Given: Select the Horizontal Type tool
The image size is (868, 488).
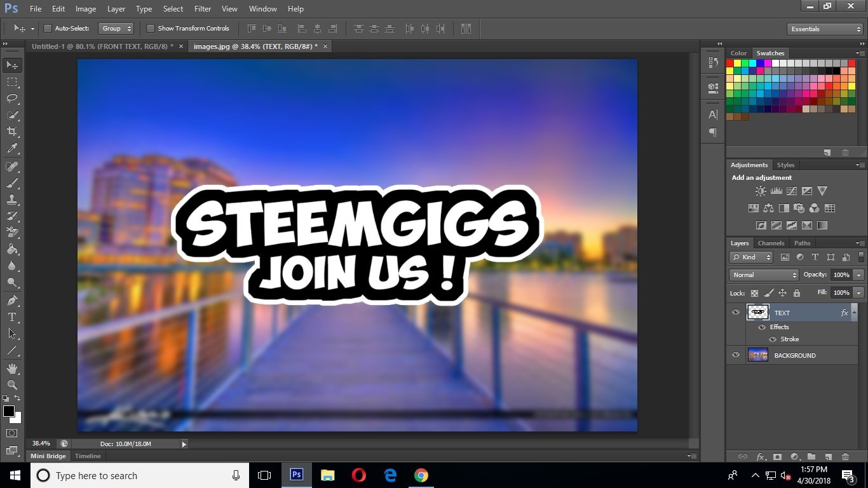Looking at the screenshot, I should (x=12, y=316).
